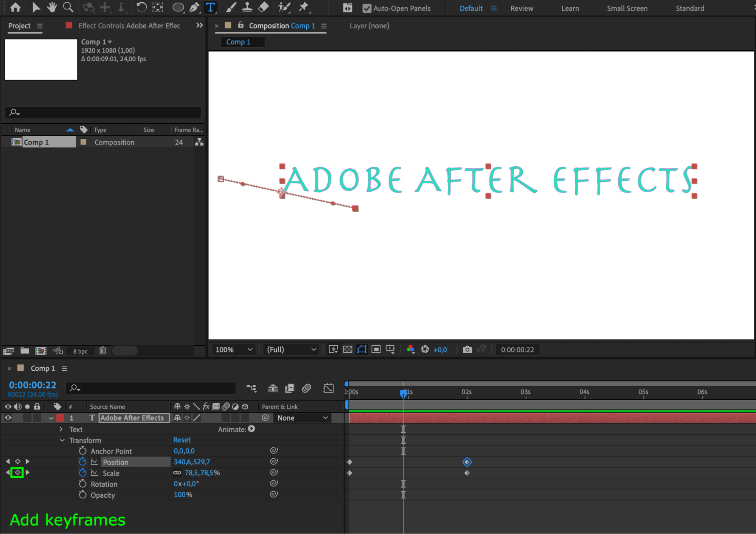The width and height of the screenshot is (756, 534).
Task: Click the reset exposure icon in viewer
Action: tap(425, 349)
